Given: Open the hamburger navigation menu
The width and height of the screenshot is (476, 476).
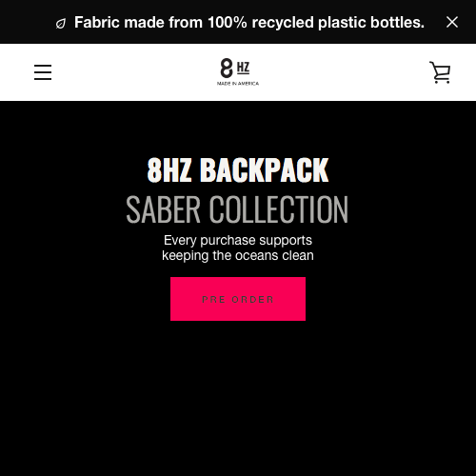Looking at the screenshot, I should coord(43,72).
